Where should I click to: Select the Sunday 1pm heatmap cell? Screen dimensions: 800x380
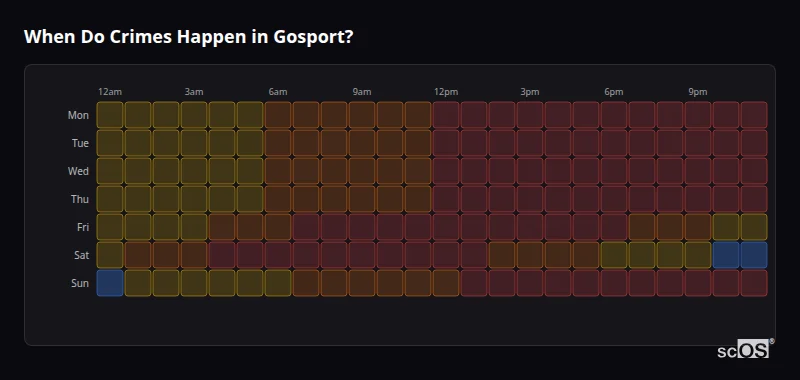[x=474, y=283]
